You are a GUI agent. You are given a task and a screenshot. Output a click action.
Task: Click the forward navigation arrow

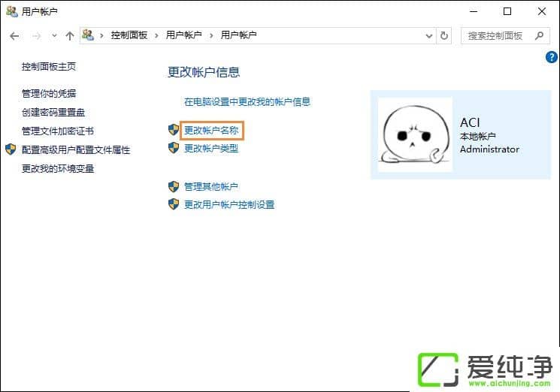pyautogui.click(x=36, y=35)
